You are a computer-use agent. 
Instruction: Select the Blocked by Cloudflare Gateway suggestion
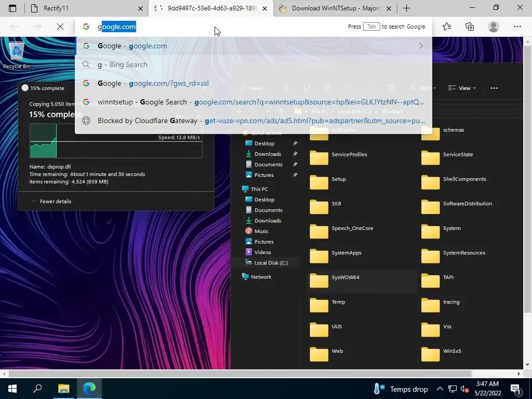[x=254, y=121]
